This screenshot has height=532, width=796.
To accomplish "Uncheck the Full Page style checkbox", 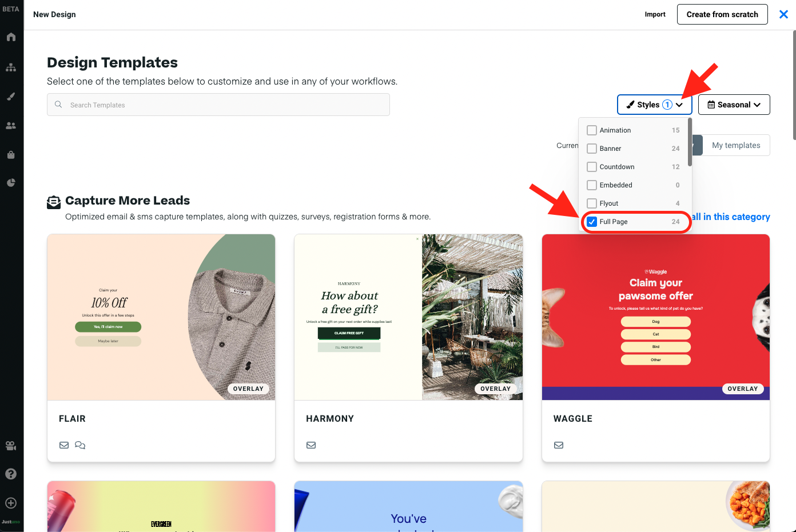I will pos(592,222).
